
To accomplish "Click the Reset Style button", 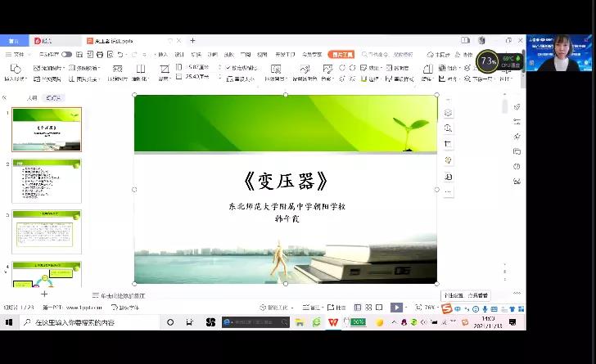I will pyautogui.click(x=400, y=79).
